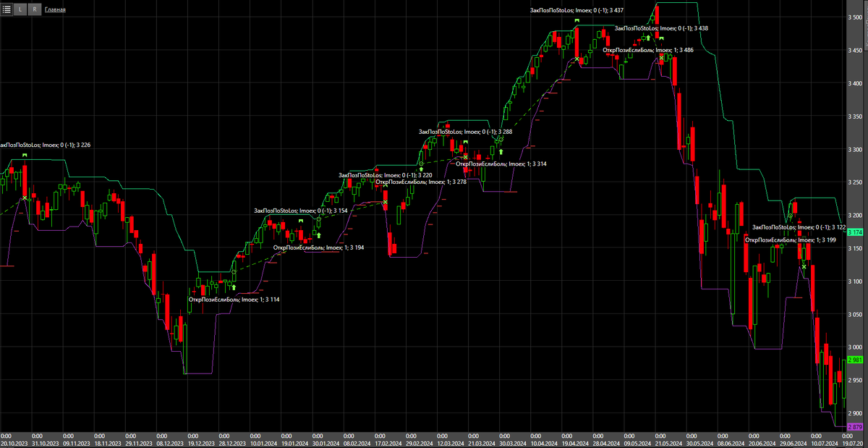Click trade label ОткрПозиЕслиБоль; Imoex; 1; 3 114
The width and height of the screenshot is (868, 448).
click(234, 299)
